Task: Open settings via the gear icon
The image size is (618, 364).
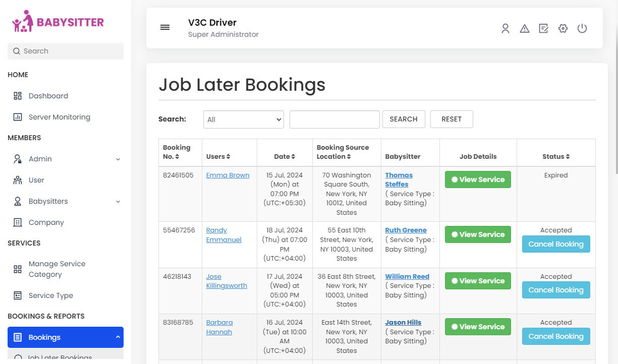Action: [563, 28]
